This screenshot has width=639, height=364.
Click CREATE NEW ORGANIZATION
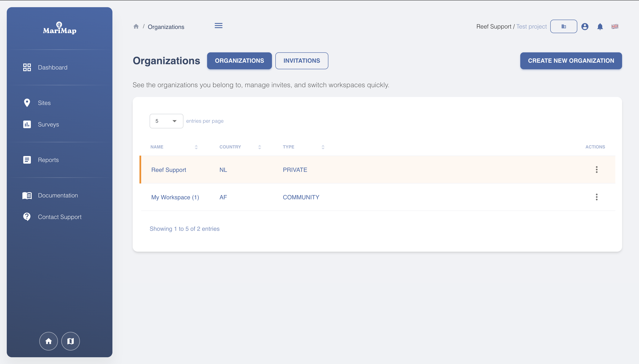[571, 61]
